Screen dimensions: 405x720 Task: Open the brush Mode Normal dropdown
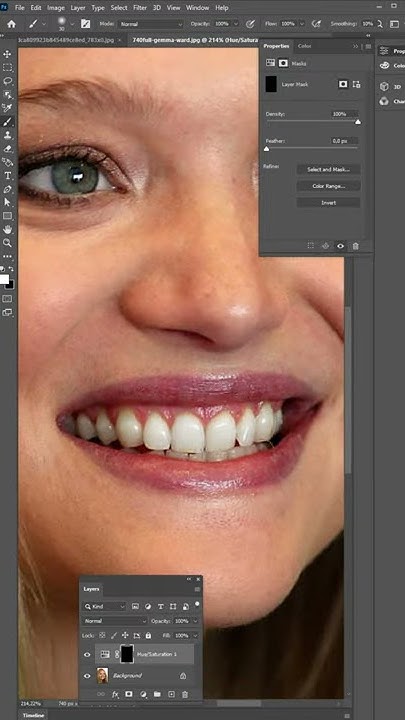click(151, 24)
